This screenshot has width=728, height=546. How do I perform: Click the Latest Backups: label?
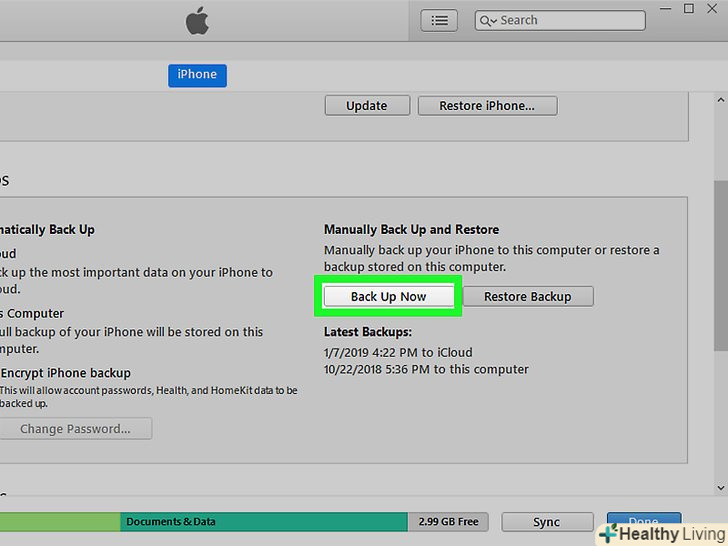(x=368, y=332)
